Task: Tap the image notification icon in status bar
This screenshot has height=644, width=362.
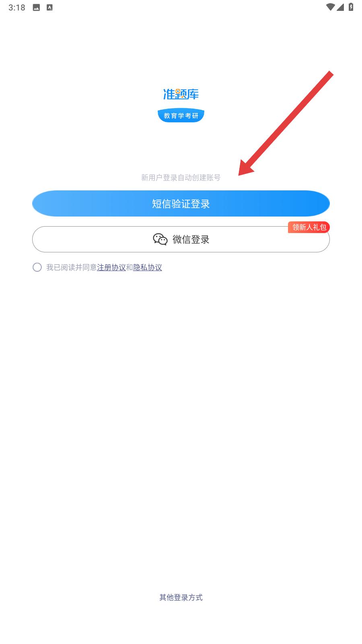Action: pos(36,7)
